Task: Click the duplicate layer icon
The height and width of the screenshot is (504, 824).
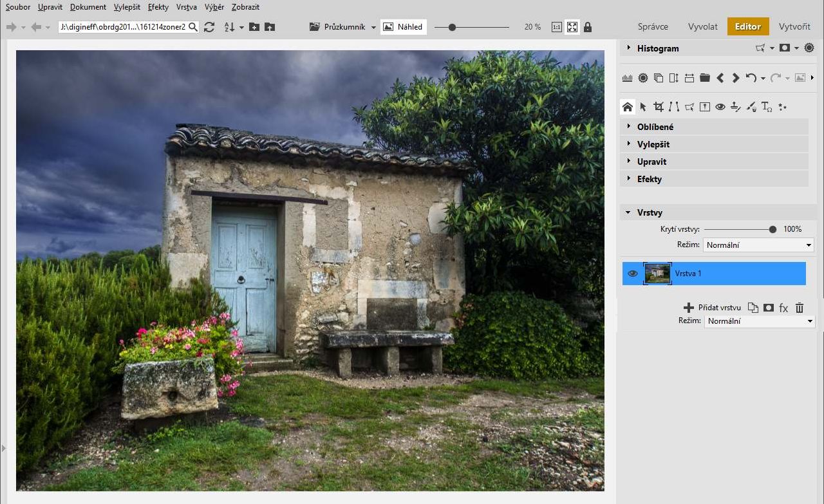Action: click(753, 308)
